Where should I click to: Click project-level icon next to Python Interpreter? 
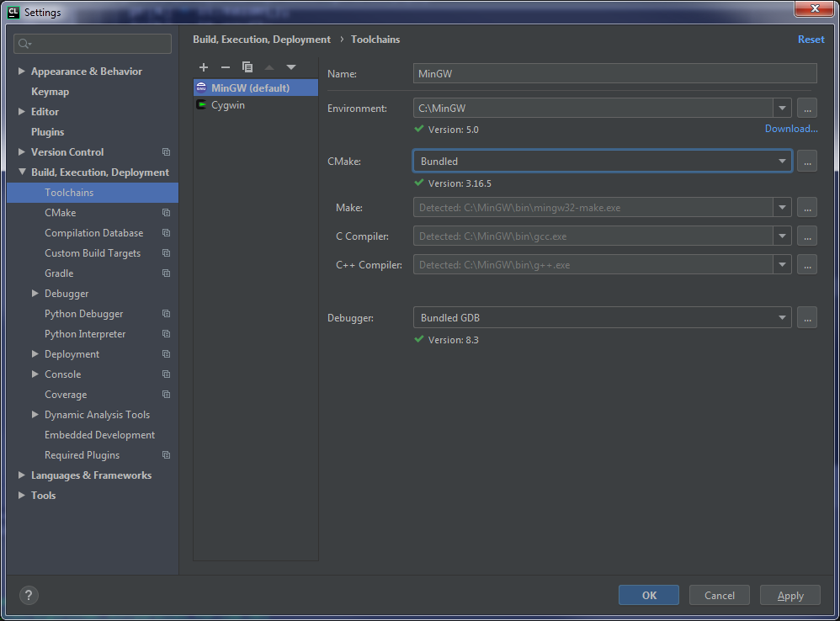coord(166,333)
